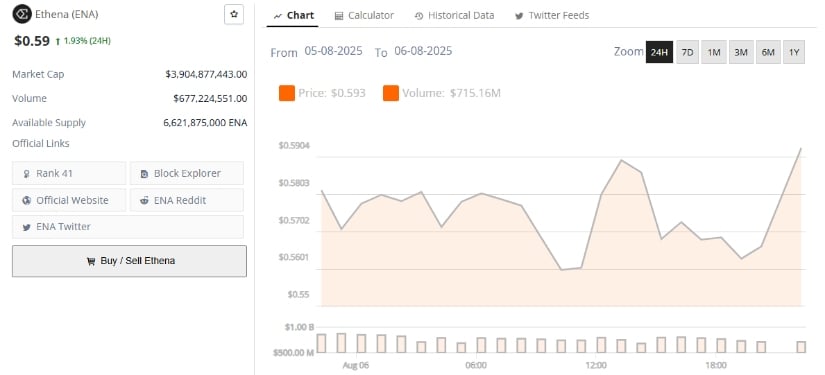Click the Market Cap label
This screenshot has width=825, height=375.
point(38,74)
